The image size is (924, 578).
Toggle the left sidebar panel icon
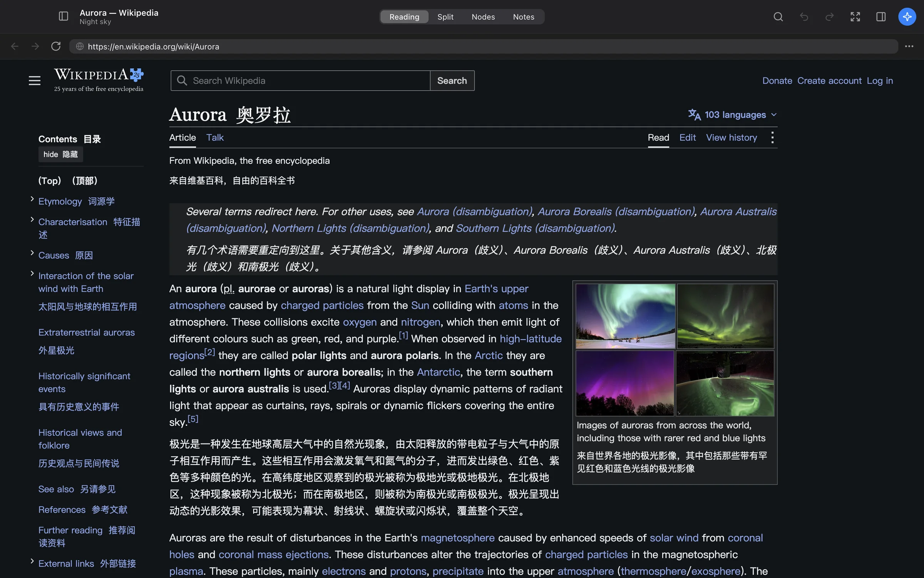pyautogui.click(x=64, y=16)
